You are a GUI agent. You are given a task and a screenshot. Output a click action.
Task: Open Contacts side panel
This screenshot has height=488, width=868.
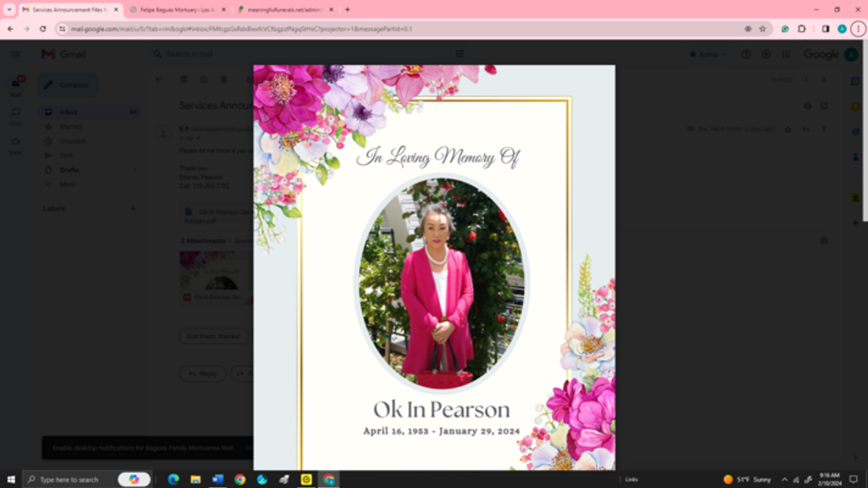coord(856,157)
